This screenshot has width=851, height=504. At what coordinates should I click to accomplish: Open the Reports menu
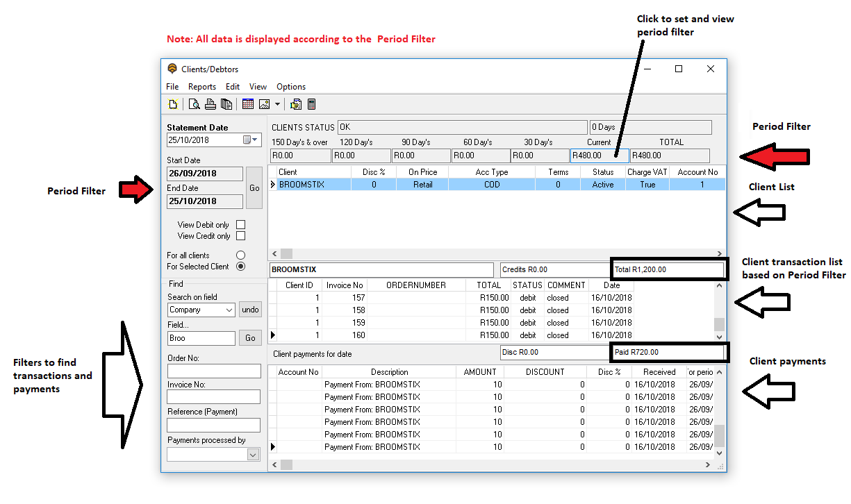(x=201, y=87)
